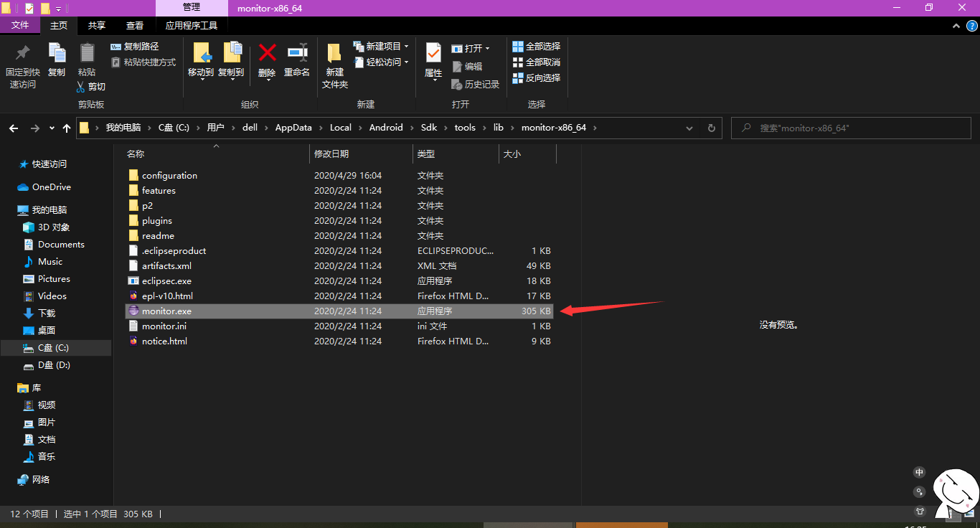
Task: Click the Rename (重命名) icon
Action: [297, 52]
